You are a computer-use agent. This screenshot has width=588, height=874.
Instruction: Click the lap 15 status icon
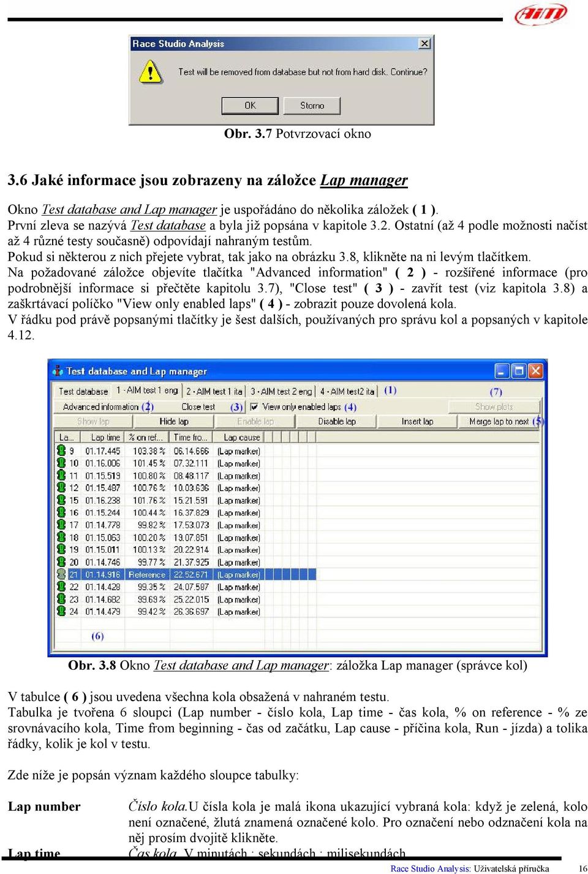61,500
